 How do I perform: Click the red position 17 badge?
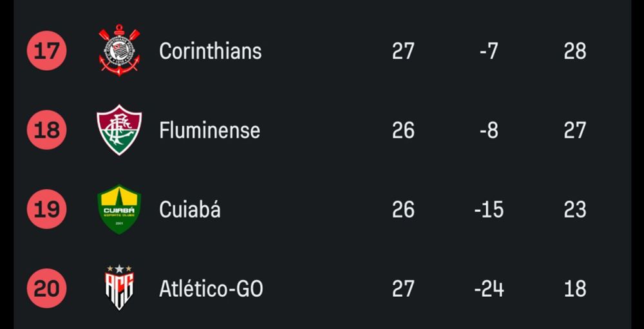(x=46, y=51)
